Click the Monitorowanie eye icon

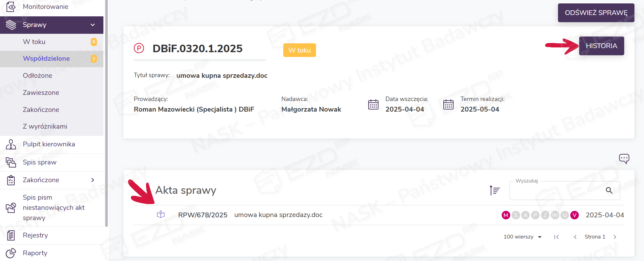click(11, 7)
